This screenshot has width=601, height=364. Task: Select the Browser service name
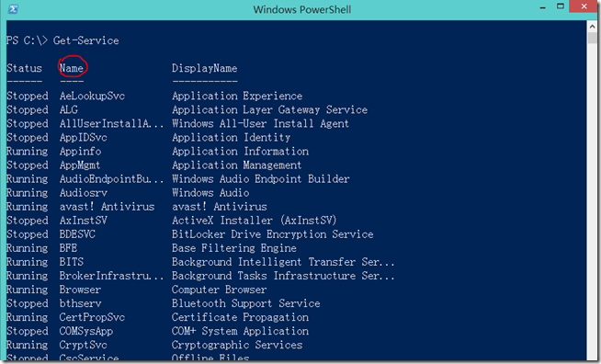[x=81, y=290]
